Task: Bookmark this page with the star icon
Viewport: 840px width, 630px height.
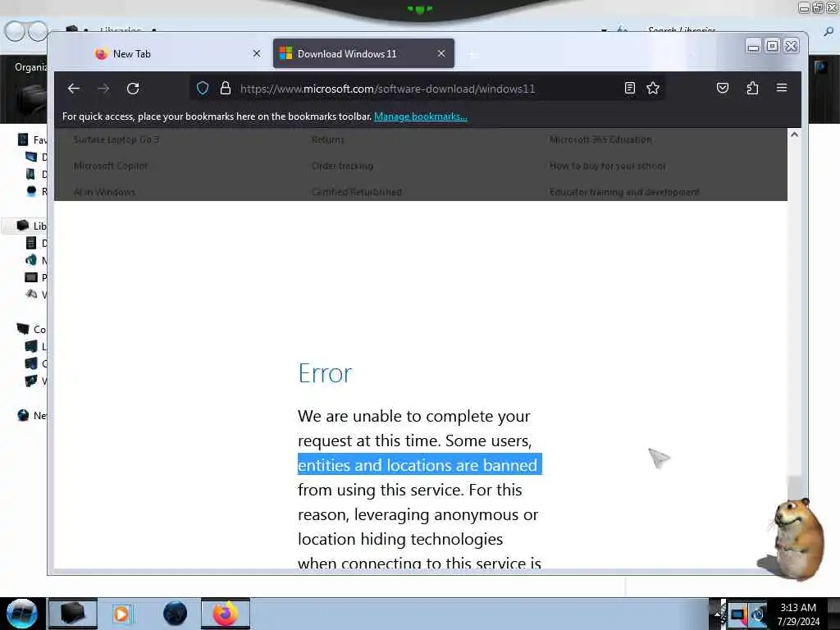Action: [652, 89]
